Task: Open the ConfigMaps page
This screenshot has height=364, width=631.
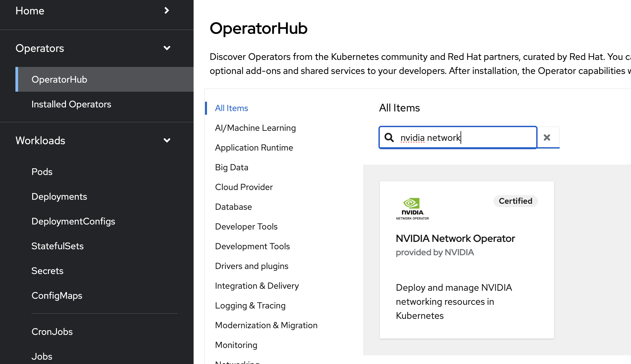Action: (57, 296)
